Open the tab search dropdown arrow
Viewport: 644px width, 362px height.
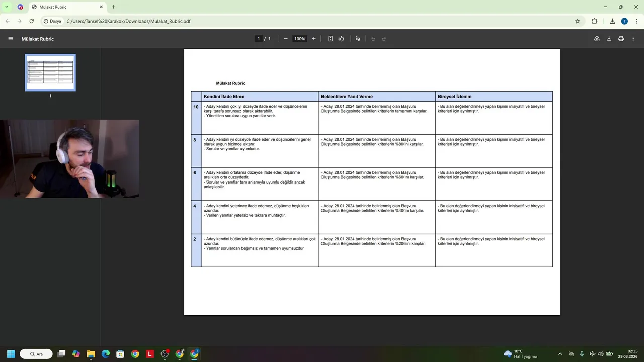pos(7,7)
